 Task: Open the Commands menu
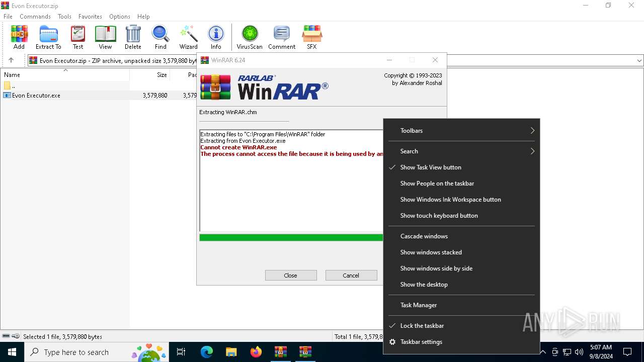click(35, 17)
